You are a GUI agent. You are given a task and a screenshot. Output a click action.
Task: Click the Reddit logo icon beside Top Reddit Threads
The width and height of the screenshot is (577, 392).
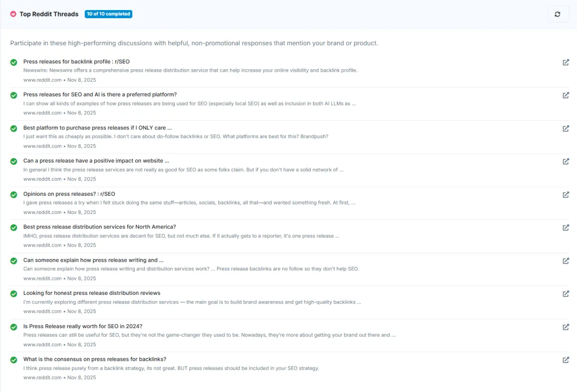[13, 14]
